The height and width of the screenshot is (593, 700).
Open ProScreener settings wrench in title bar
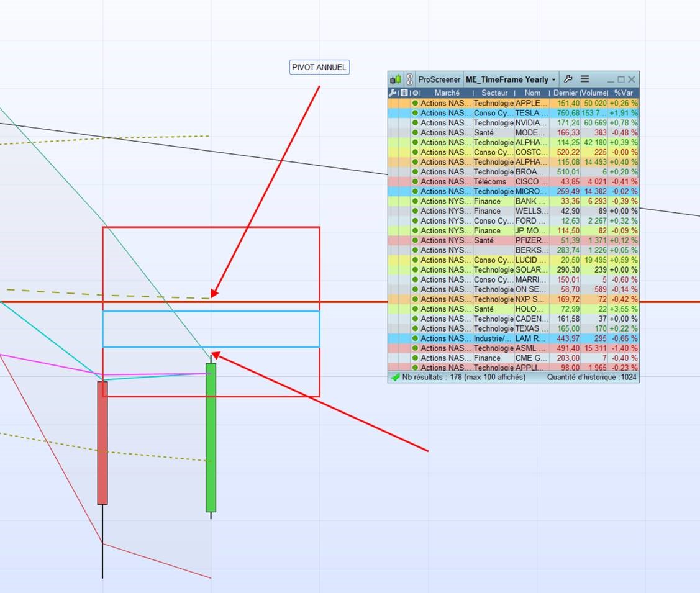[568, 79]
